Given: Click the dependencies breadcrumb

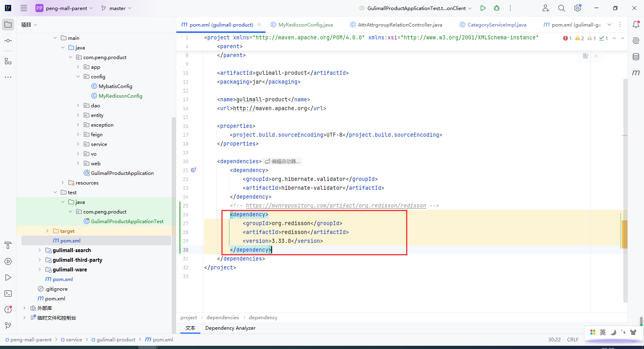Looking at the screenshot, I should [x=223, y=318].
